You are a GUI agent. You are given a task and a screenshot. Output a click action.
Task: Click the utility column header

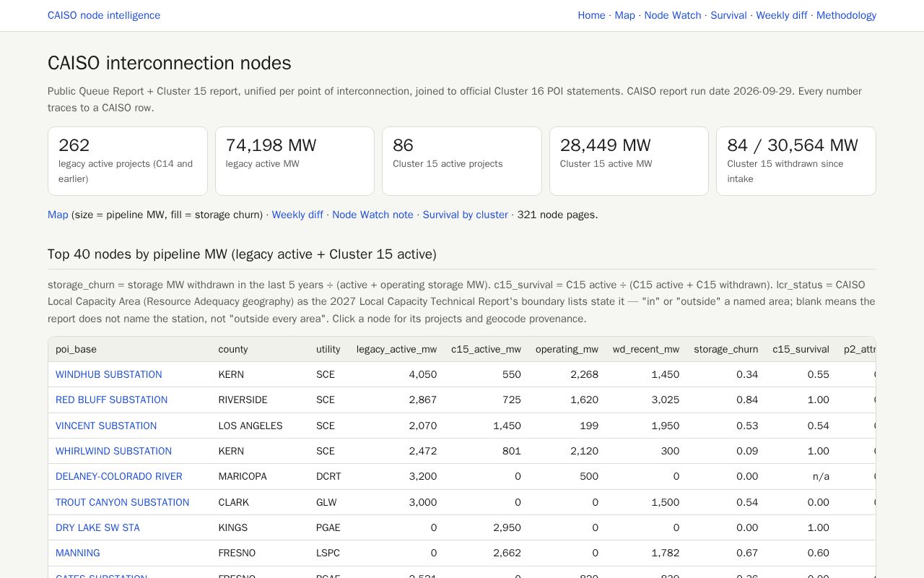click(x=328, y=349)
